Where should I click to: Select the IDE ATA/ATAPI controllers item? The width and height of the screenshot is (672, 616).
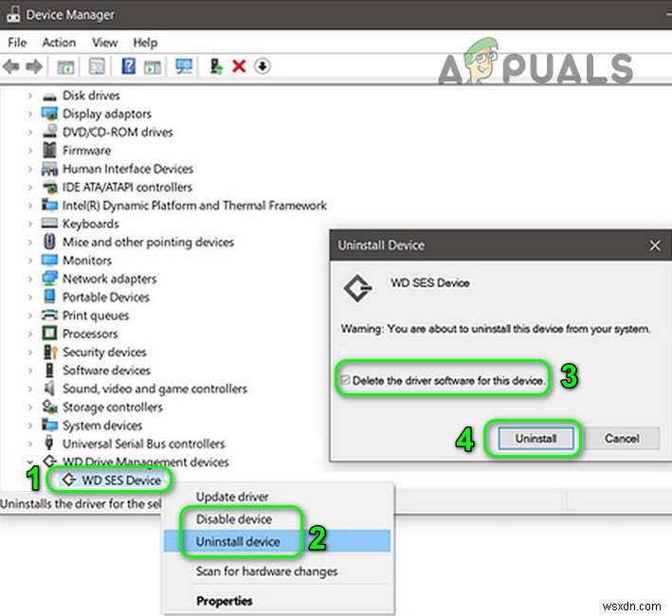(127, 188)
